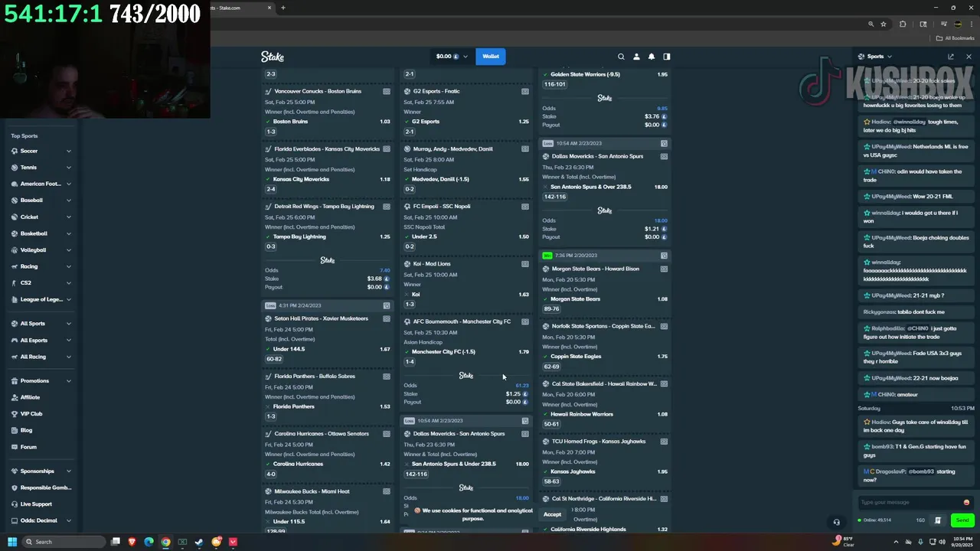Click the Windows taskbar Search box

(x=65, y=542)
